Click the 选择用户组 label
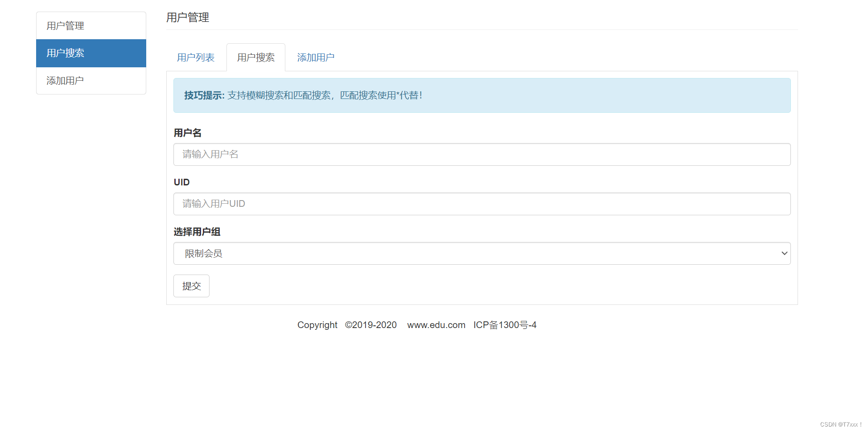 pyautogui.click(x=197, y=232)
